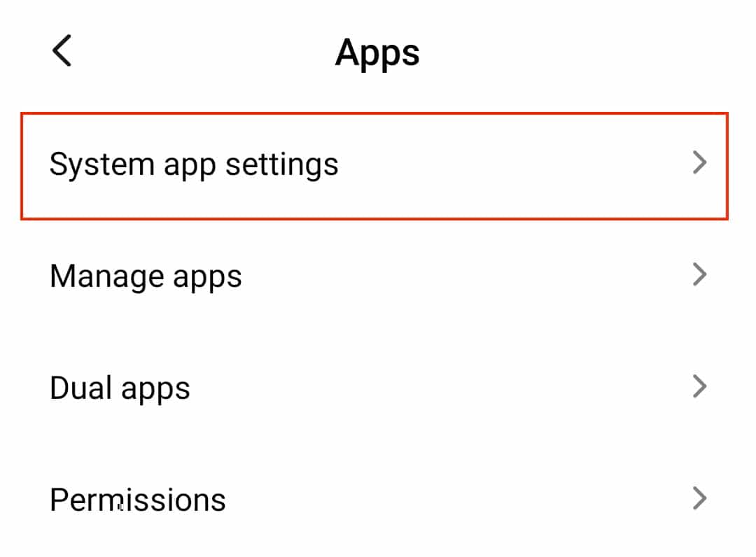Go back using the top-left arrow

(62, 50)
